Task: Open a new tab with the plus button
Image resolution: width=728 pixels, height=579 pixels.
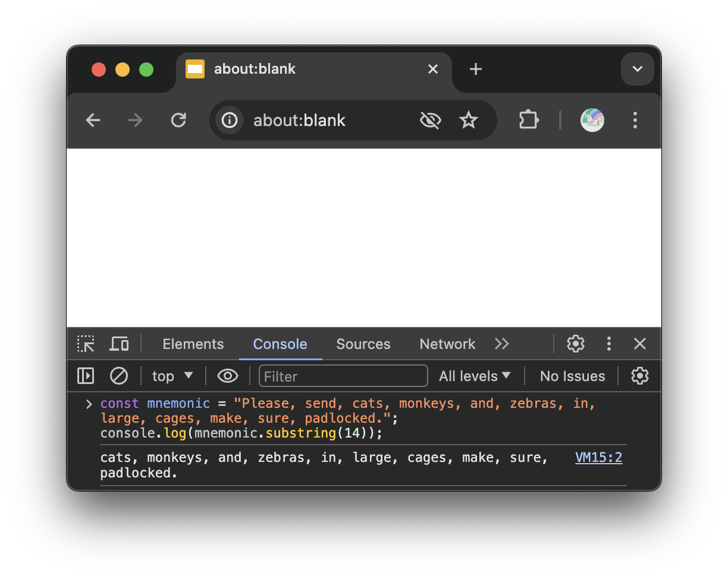Action: click(475, 70)
